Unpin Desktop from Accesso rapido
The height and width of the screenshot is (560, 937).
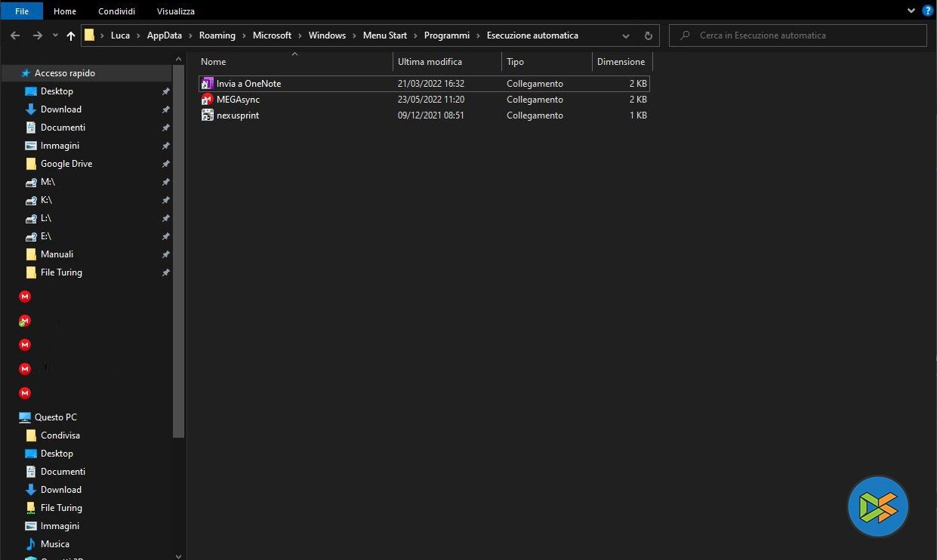tap(166, 91)
